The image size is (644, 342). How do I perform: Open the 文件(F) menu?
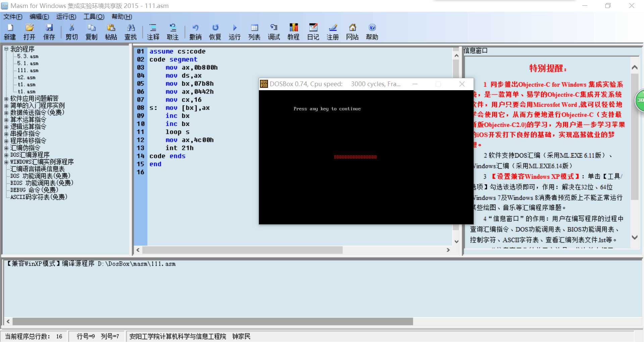[x=13, y=17]
